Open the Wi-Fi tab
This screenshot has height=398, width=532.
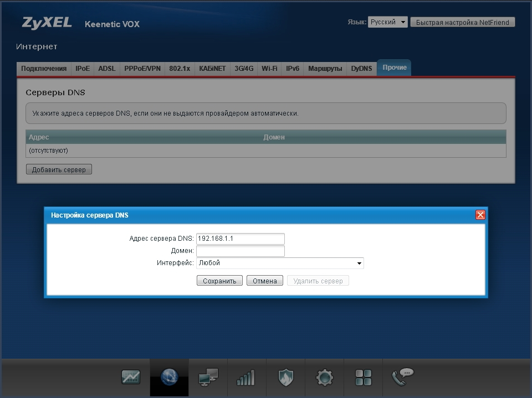pyautogui.click(x=269, y=69)
